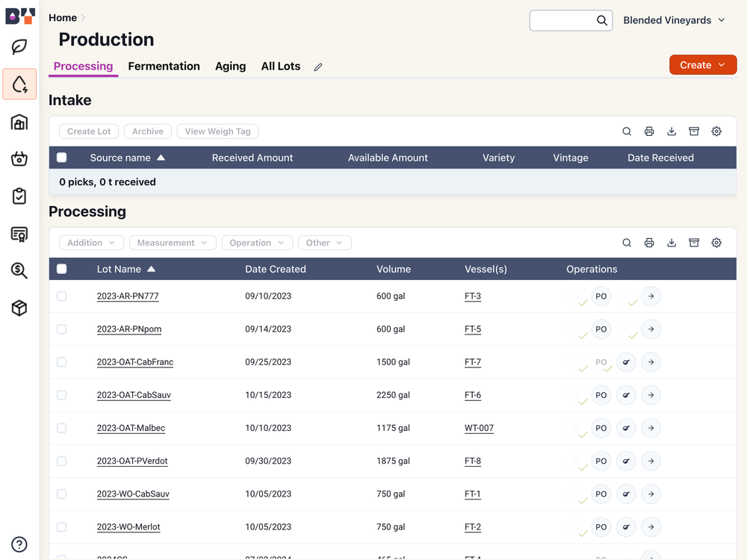The width and height of the screenshot is (747, 560).
Task: Open vessel FT-7 link
Action: [x=473, y=362]
